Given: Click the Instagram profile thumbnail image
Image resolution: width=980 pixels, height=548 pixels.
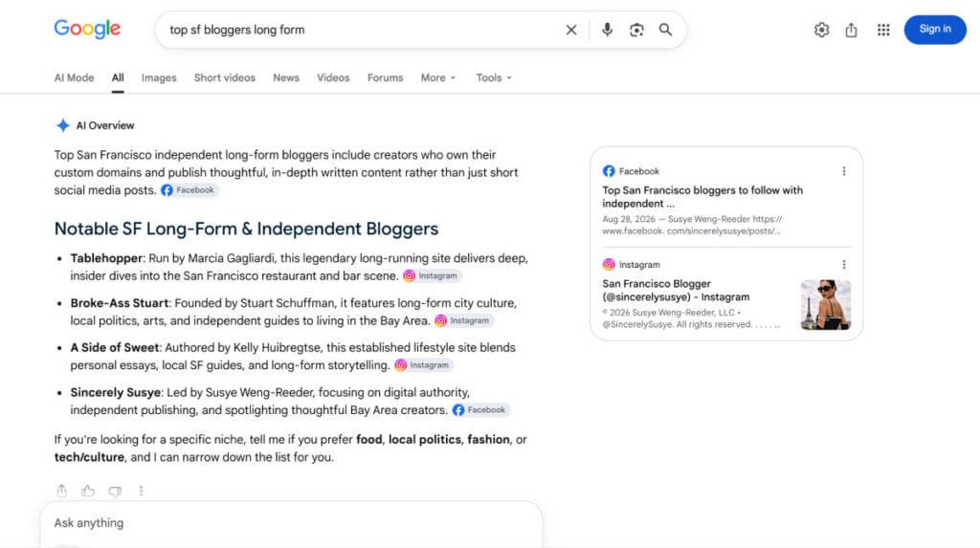Looking at the screenshot, I should tap(826, 305).
